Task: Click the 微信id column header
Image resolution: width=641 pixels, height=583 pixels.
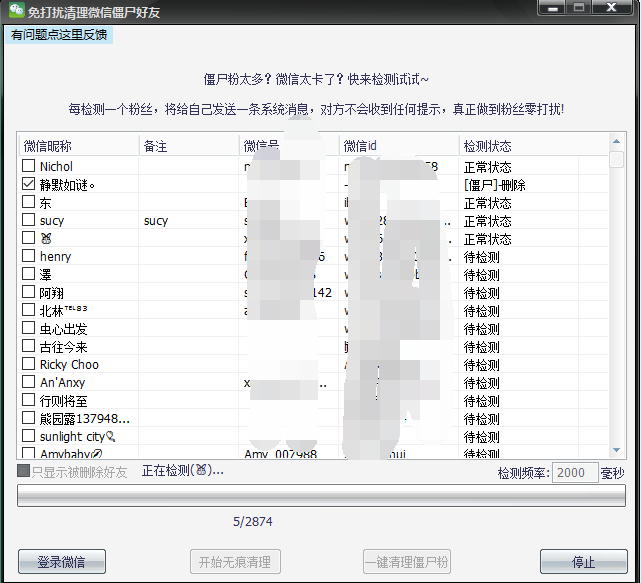Action: click(399, 146)
